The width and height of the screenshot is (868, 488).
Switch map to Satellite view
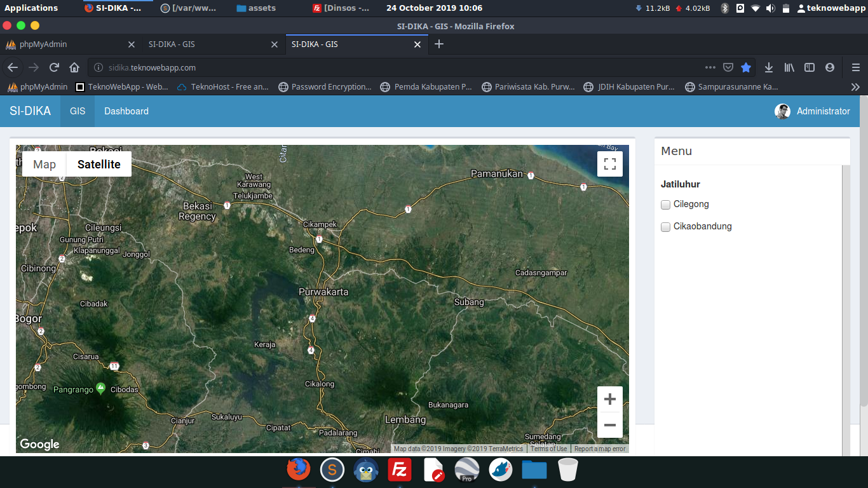coord(98,164)
